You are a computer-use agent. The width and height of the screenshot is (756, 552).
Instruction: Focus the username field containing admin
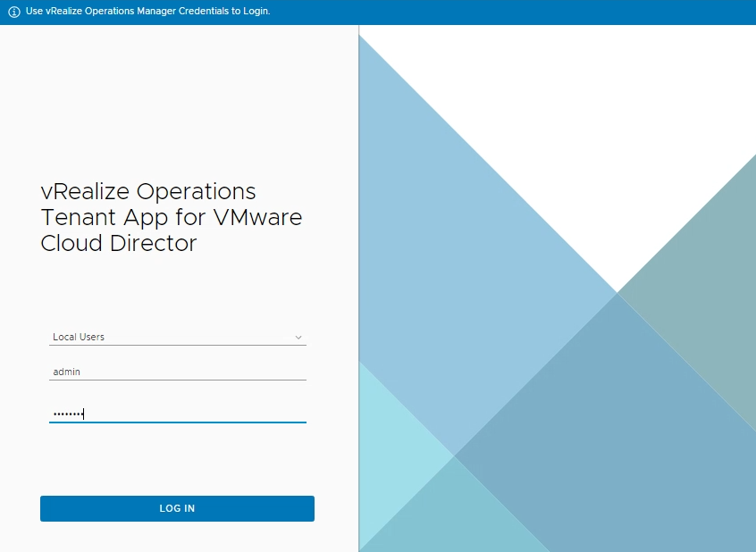tap(178, 372)
